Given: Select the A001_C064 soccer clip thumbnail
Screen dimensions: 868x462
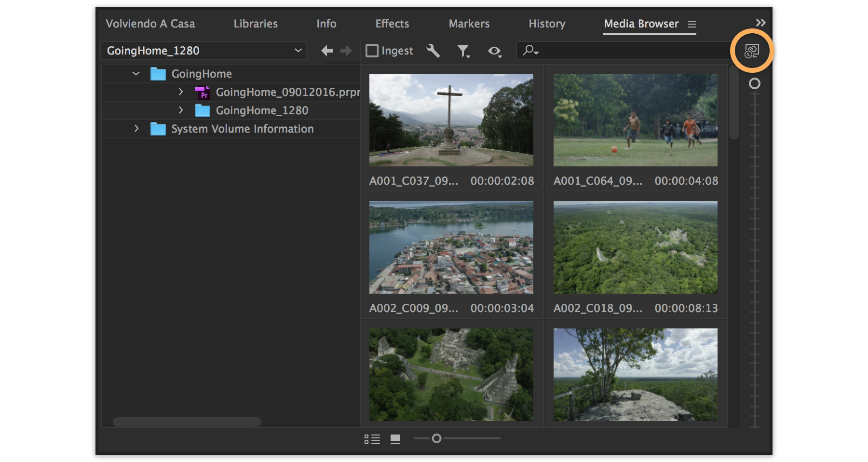Looking at the screenshot, I should pyautogui.click(x=636, y=120).
